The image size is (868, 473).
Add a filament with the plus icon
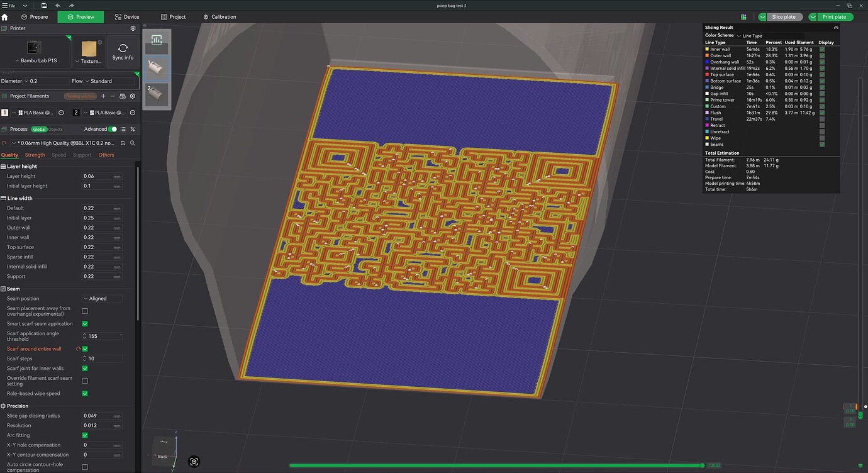[x=103, y=96]
